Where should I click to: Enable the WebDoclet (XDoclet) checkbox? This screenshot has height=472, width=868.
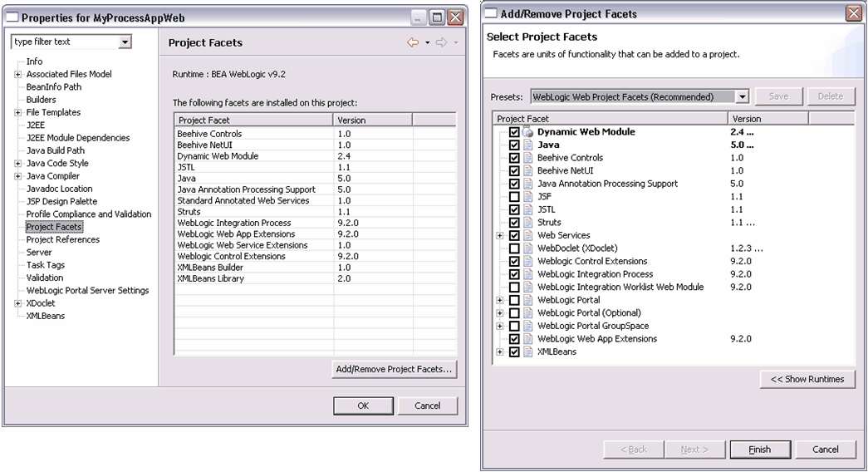click(514, 248)
